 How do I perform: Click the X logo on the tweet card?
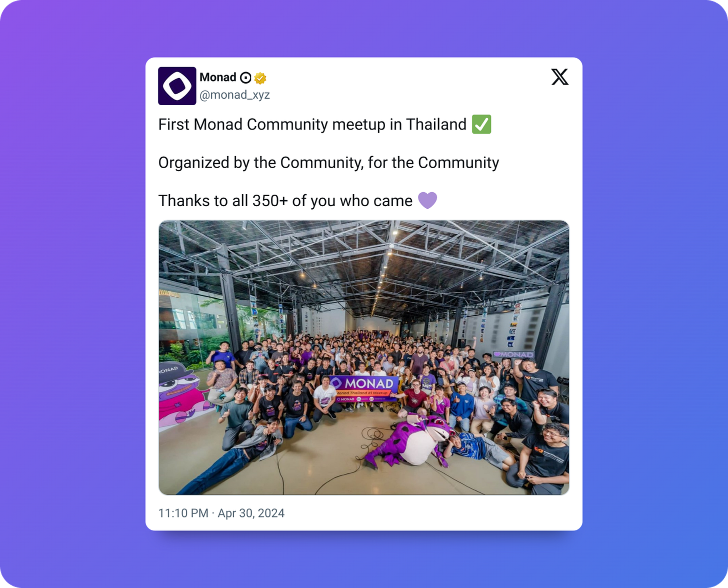(560, 77)
